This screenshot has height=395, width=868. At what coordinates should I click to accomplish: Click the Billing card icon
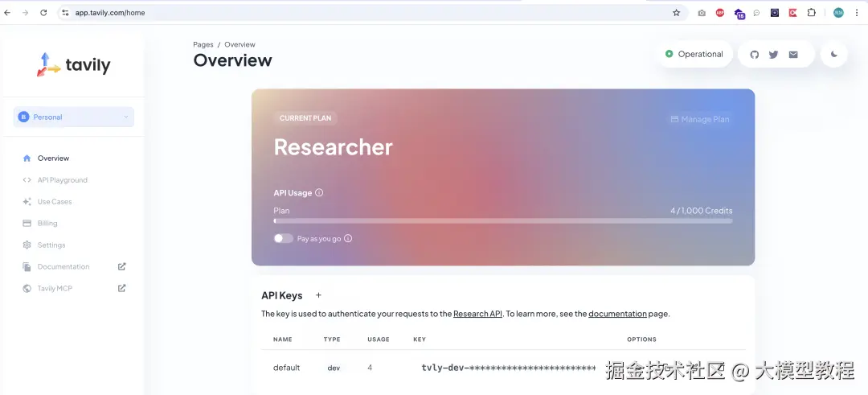pyautogui.click(x=27, y=224)
